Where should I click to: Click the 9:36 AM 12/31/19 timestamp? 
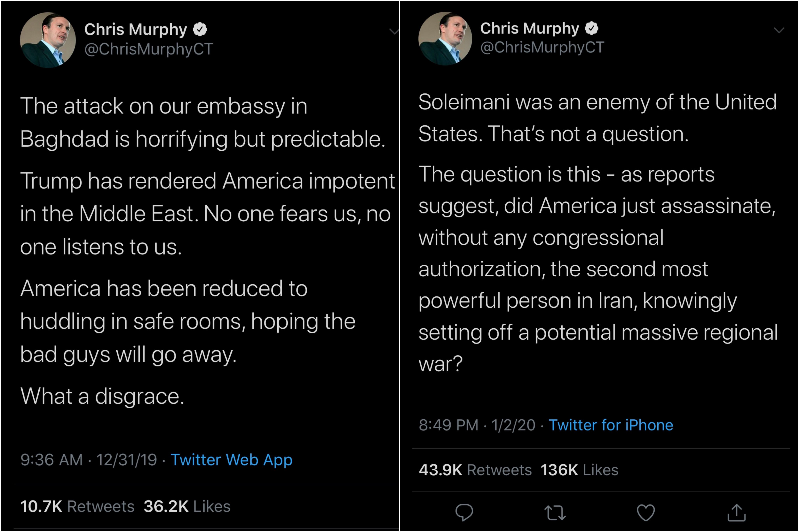point(89,460)
